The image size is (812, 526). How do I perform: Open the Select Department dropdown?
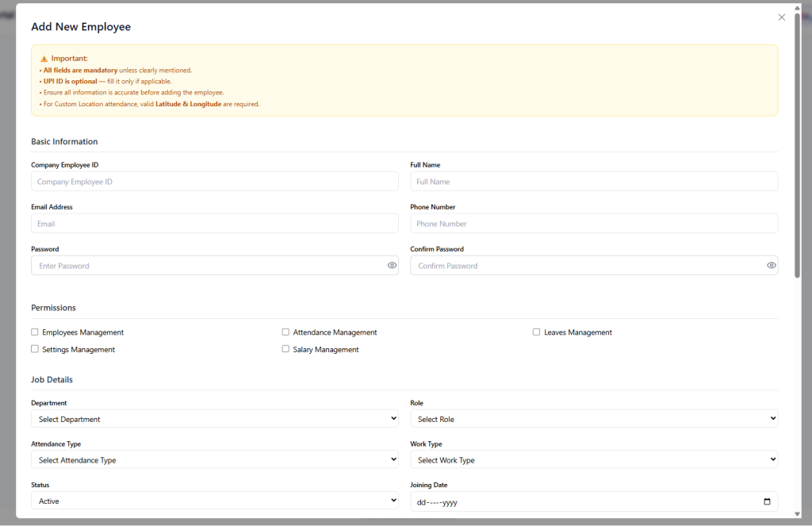[x=214, y=419]
